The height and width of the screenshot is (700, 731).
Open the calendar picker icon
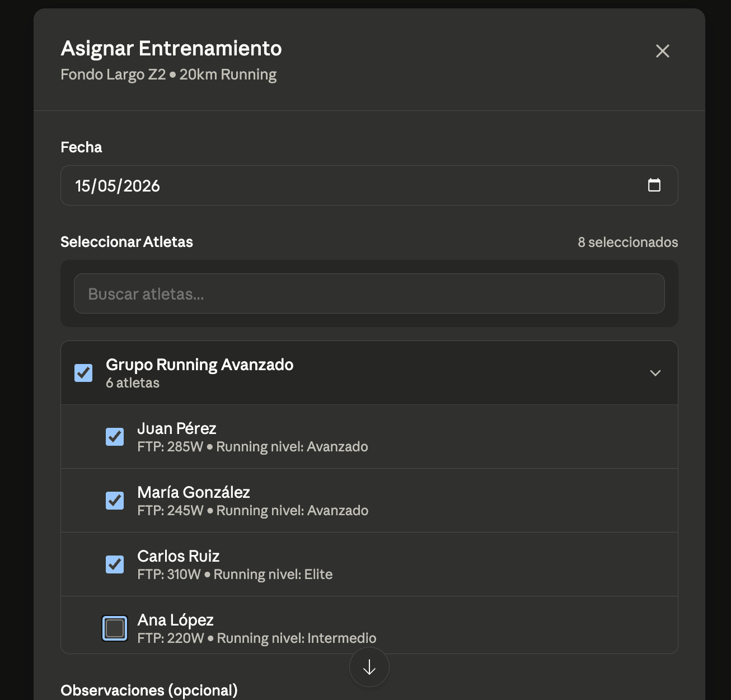click(654, 185)
